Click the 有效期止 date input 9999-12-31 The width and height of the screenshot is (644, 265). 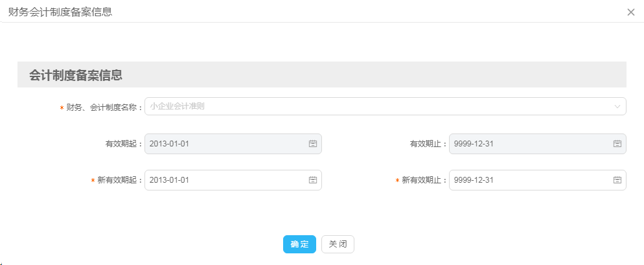528,144
